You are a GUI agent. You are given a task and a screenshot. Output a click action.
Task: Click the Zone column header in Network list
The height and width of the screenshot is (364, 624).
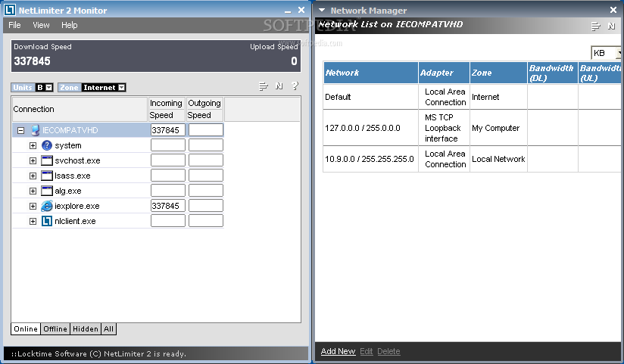point(498,73)
